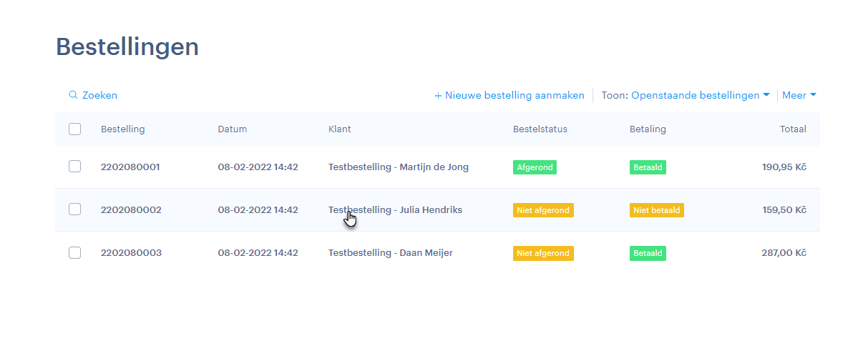
Task: Check the box for order 2202080003
Action: 75,252
